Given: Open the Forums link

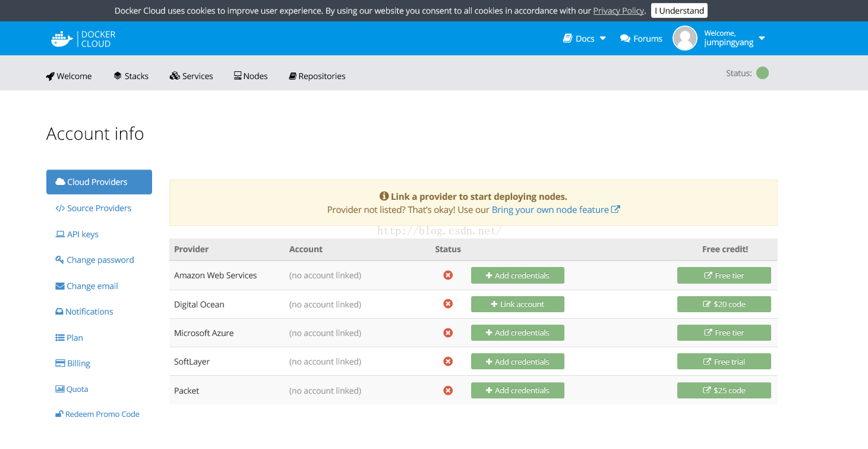Looking at the screenshot, I should tap(641, 39).
